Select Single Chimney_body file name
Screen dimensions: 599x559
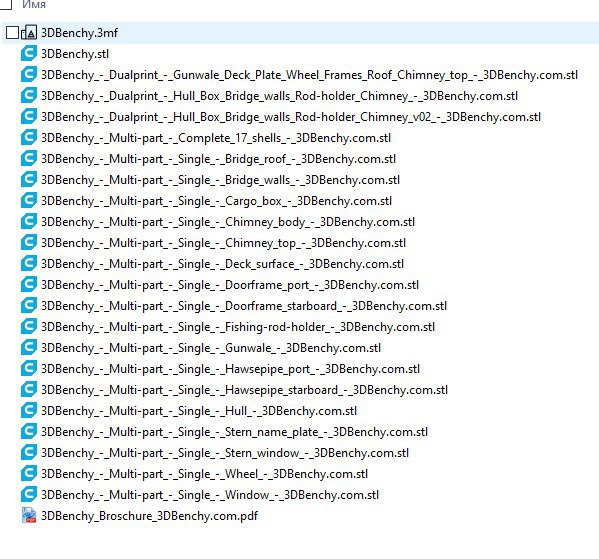tap(228, 222)
